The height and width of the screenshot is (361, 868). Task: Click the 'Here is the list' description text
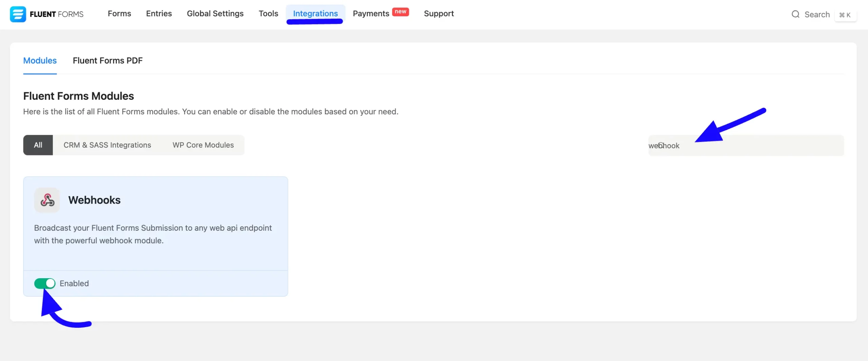tap(211, 112)
